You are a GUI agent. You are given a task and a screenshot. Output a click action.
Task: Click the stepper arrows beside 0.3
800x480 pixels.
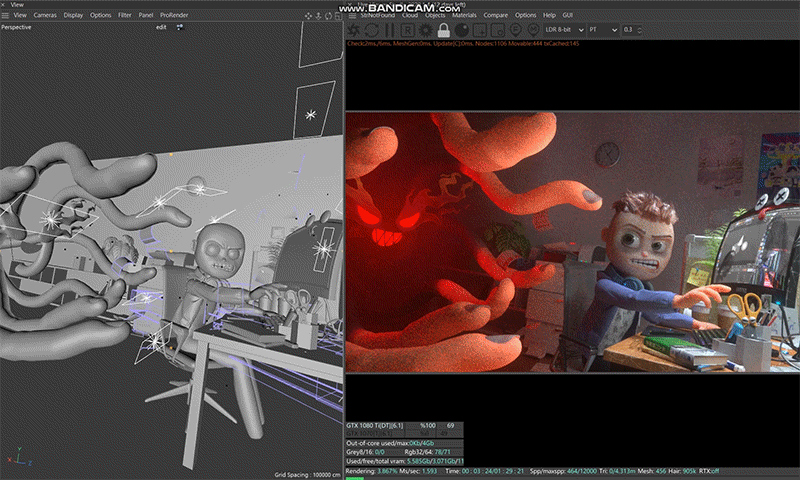(639, 30)
